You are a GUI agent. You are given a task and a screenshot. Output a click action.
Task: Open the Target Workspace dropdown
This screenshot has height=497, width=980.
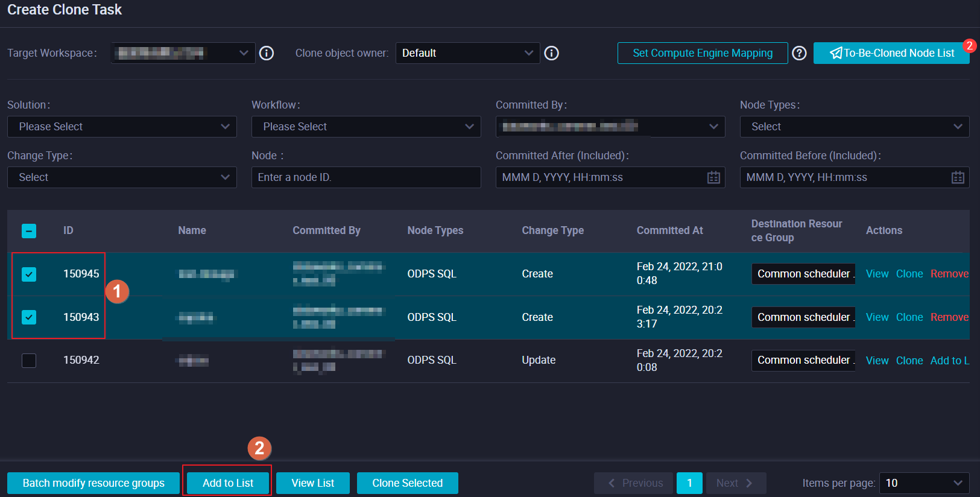[x=183, y=53]
